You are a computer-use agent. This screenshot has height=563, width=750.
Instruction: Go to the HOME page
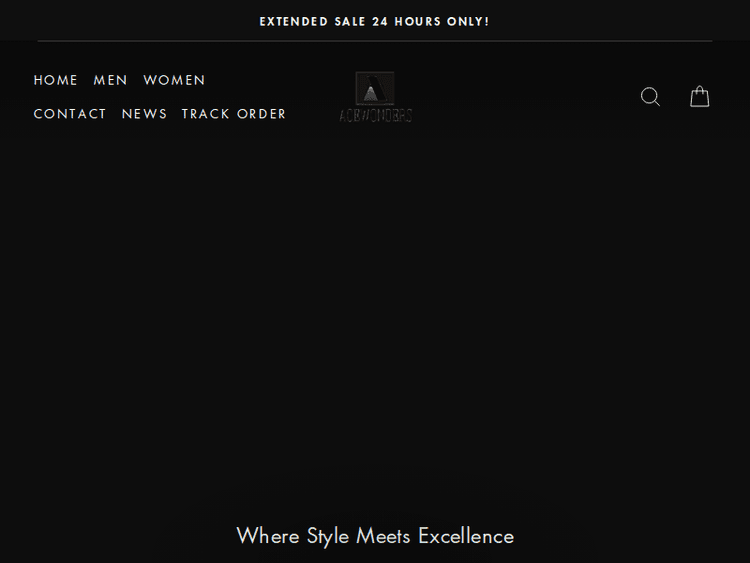tap(56, 80)
